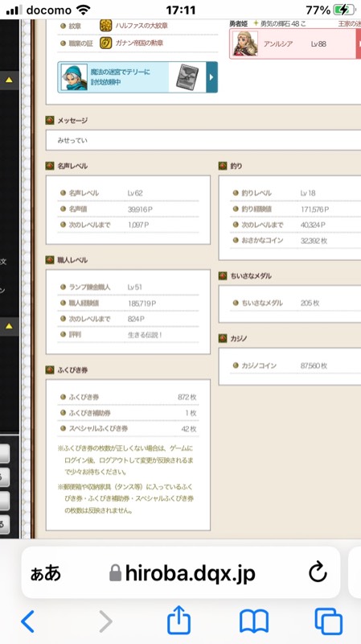Screen dimensions: 361x644
Task: Tap the Terry portrait thumbnail
Action: [74, 77]
